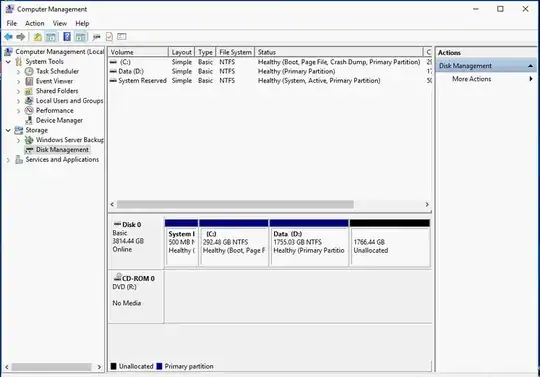Collapse the Storage tree node
The width and height of the screenshot is (540, 377).
tap(8, 130)
